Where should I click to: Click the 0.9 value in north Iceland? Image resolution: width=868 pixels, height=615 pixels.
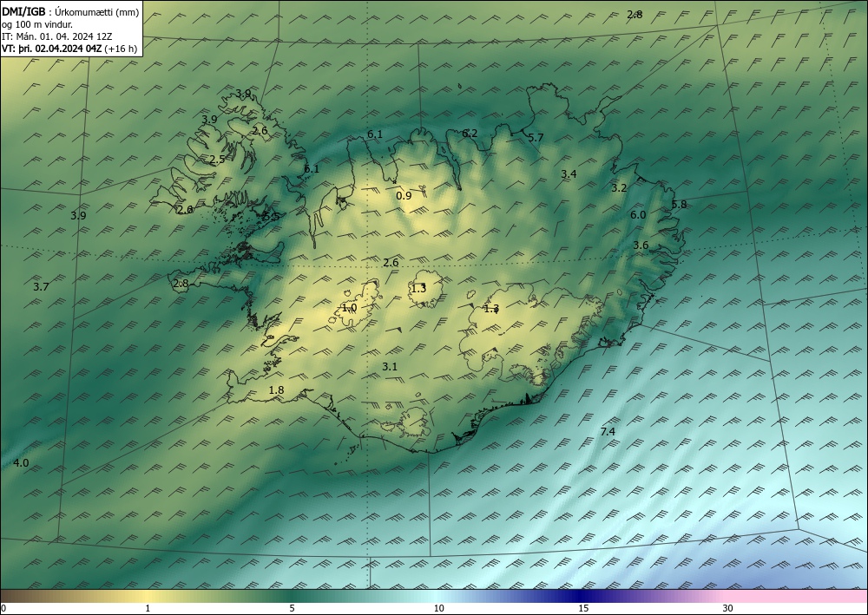click(404, 196)
